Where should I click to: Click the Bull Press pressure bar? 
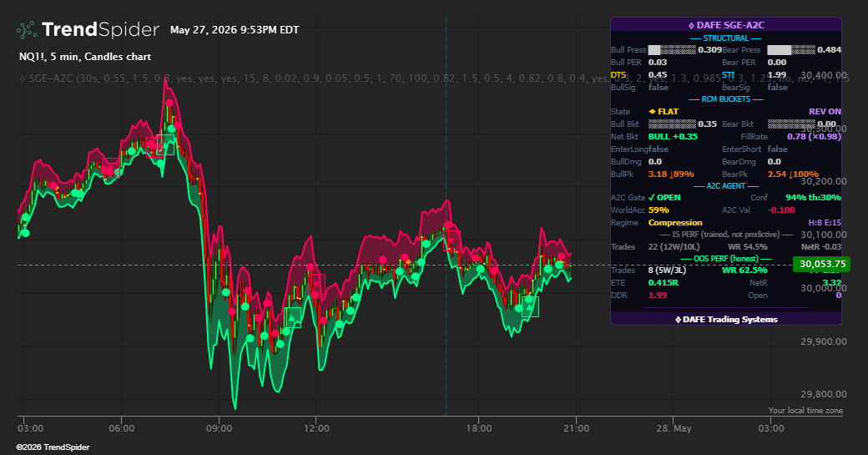click(672, 50)
